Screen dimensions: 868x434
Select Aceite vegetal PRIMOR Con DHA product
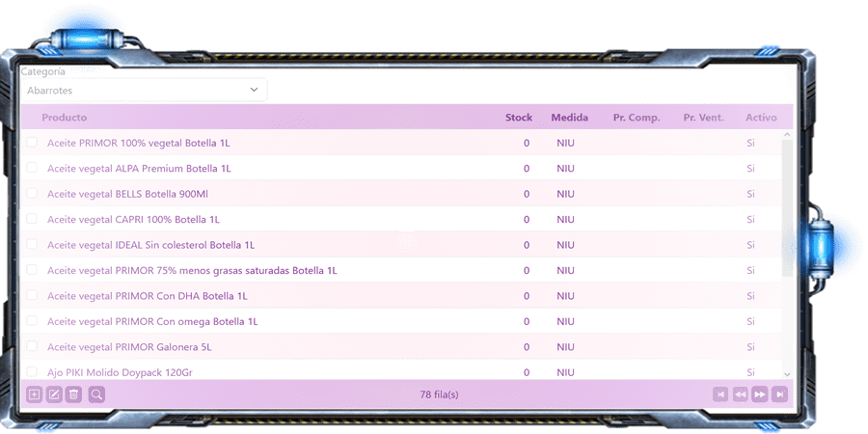click(x=148, y=296)
